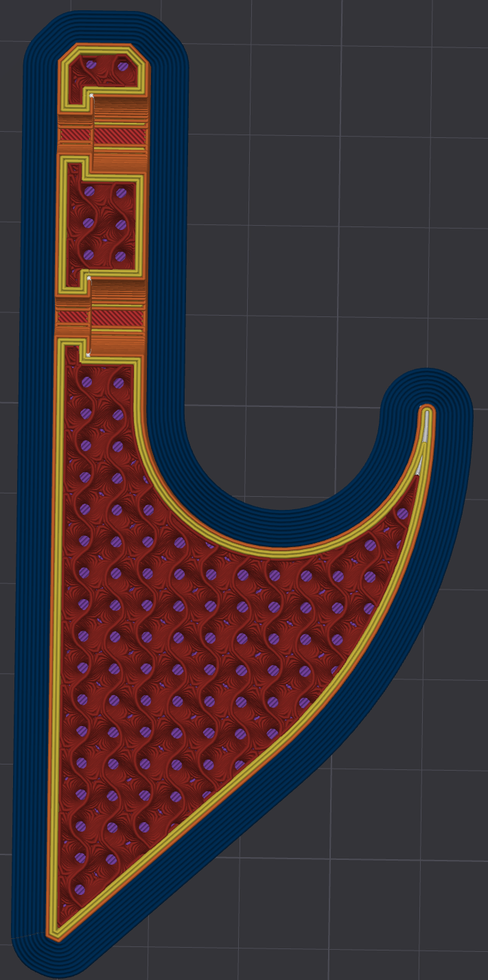This screenshot has height=980, width=488.
Task: Click the white seam dot in the topmost notch corner
Action: 91,95
